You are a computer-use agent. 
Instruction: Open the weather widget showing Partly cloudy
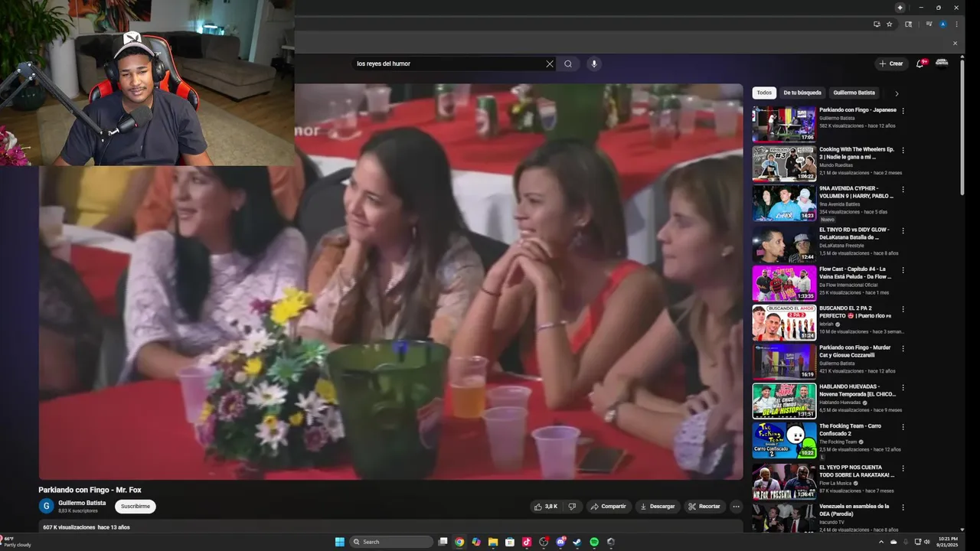point(17,542)
